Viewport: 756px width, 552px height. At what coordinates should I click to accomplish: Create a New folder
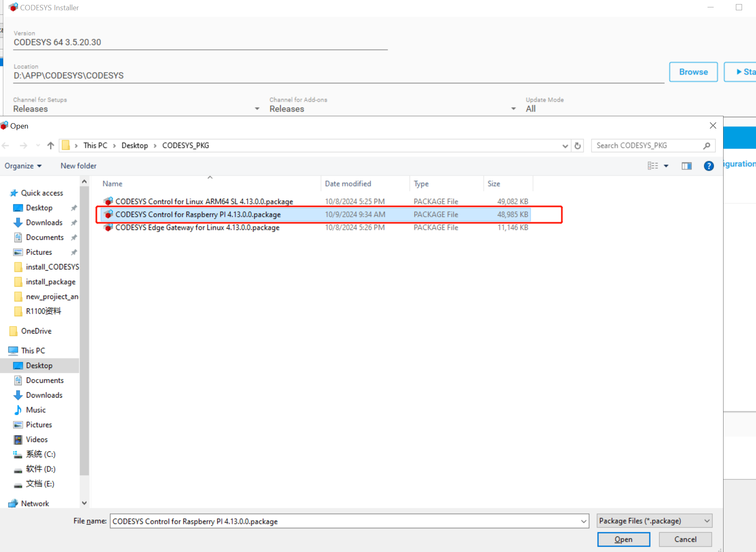pyautogui.click(x=78, y=166)
